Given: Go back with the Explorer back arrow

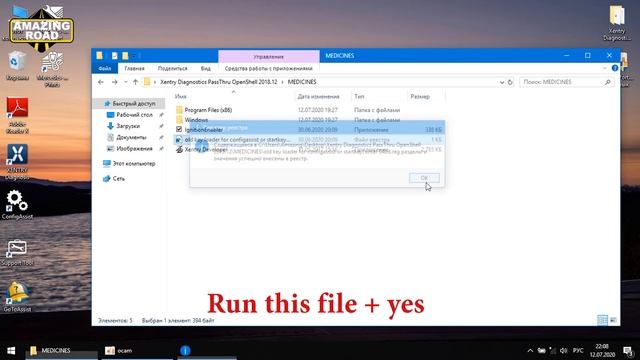Looking at the screenshot, I should click(101, 82).
